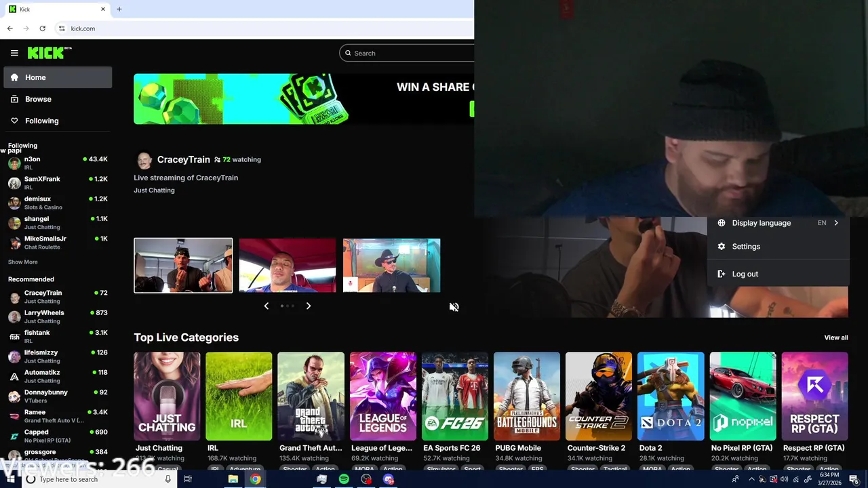Open File Explorer from taskbar
Screen dimensions: 868x488
233,479
